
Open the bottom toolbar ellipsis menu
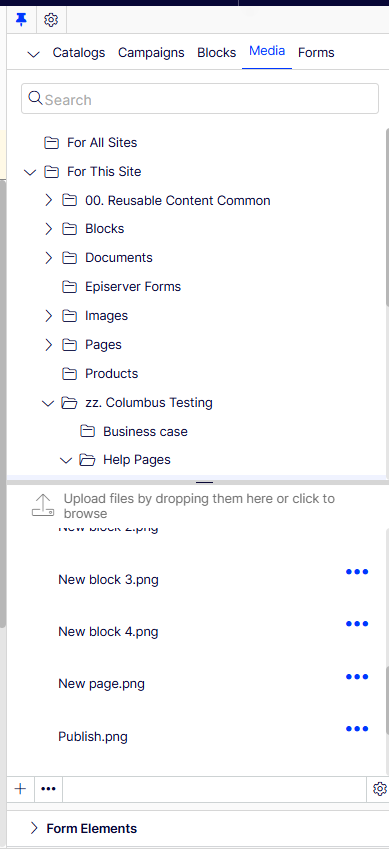pyautogui.click(x=48, y=789)
